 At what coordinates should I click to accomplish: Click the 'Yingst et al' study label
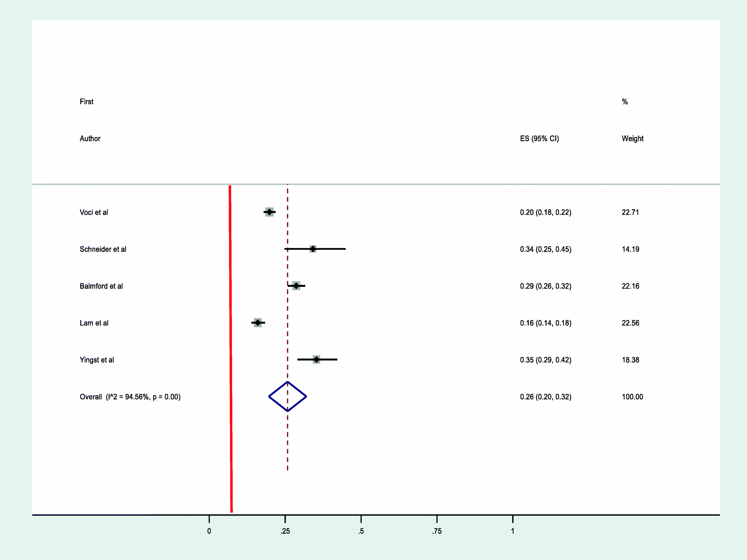click(97, 360)
